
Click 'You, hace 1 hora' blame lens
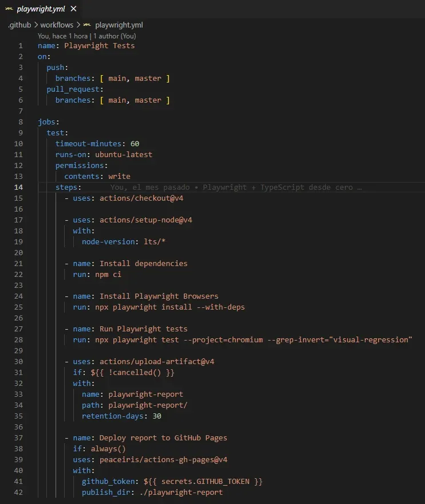coord(62,36)
